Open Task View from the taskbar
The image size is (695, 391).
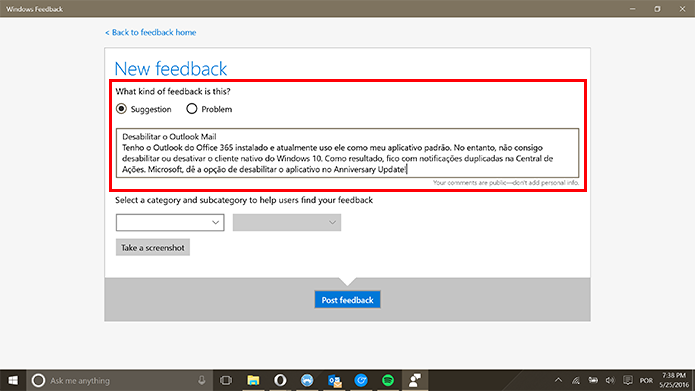(226, 380)
